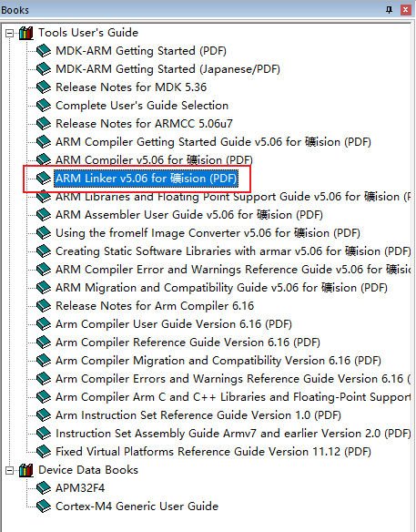The image size is (416, 532).
Task: Click book icon for Release Notes for Arm Compiler 6.16
Action: point(44,306)
